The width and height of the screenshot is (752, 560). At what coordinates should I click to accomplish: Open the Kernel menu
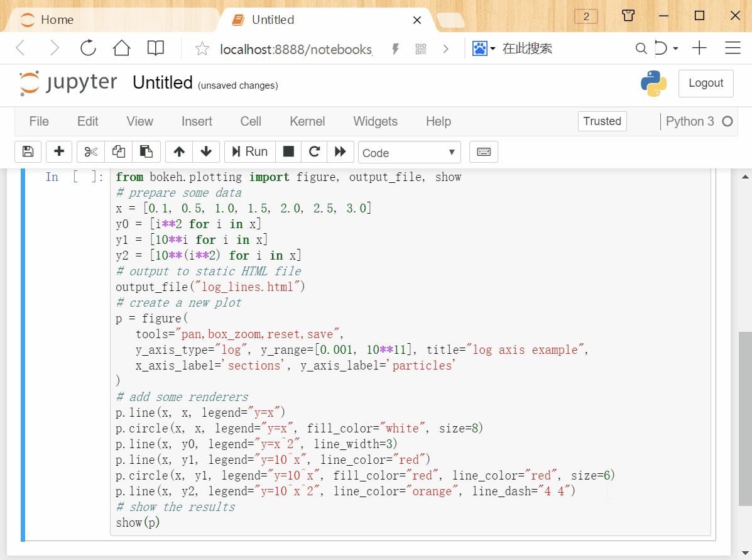(x=307, y=121)
